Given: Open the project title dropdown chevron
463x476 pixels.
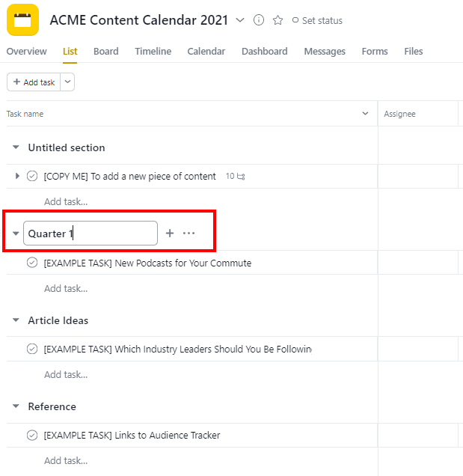Looking at the screenshot, I should (240, 20).
